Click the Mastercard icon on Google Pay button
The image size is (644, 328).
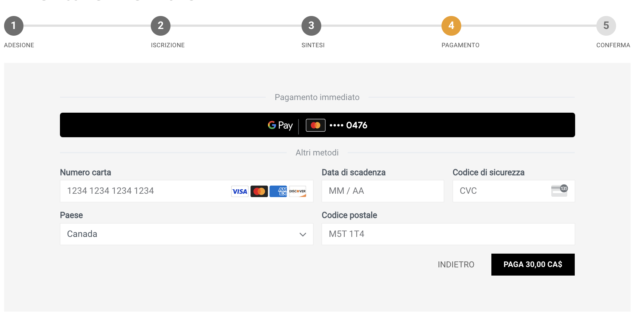click(x=316, y=125)
